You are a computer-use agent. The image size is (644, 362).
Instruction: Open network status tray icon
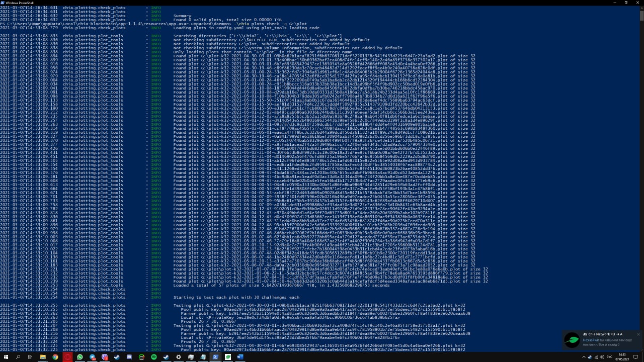coord(596,357)
